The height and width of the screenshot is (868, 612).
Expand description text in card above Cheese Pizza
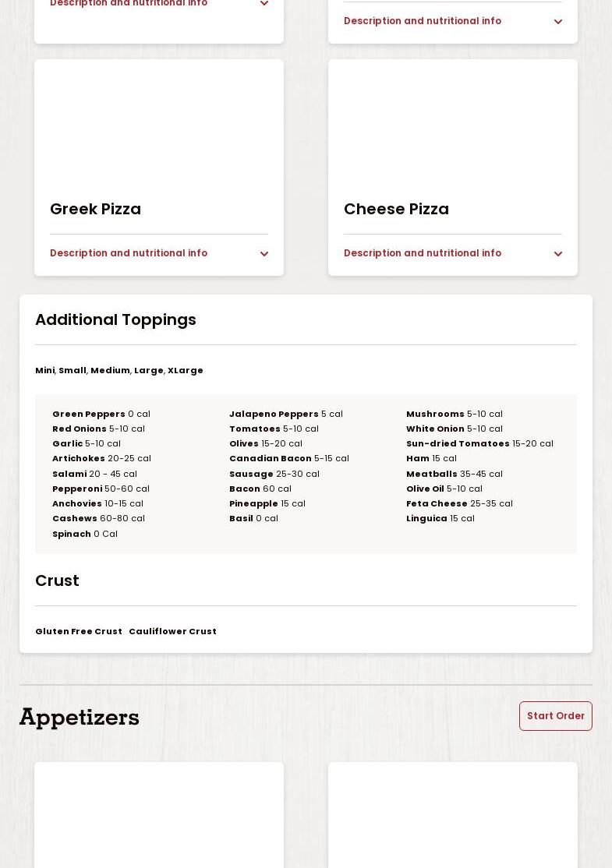coord(423,21)
